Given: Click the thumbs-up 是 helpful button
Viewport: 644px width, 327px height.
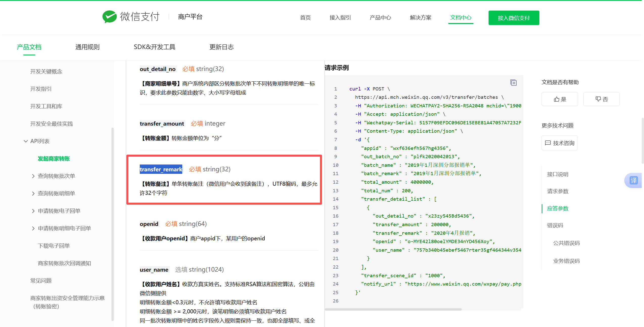Looking at the screenshot, I should pyautogui.click(x=560, y=99).
